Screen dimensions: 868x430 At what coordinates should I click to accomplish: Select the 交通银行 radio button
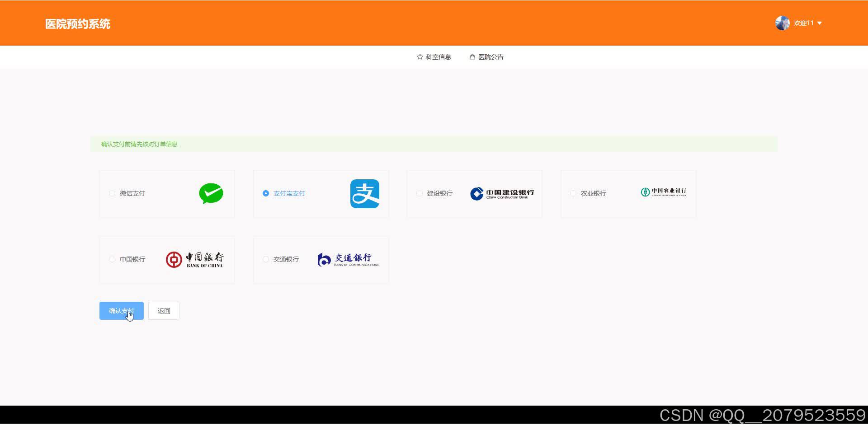[x=265, y=259]
